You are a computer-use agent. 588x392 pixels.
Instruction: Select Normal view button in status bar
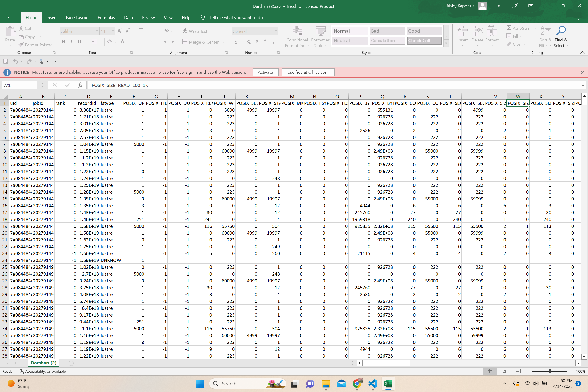[x=490, y=371]
